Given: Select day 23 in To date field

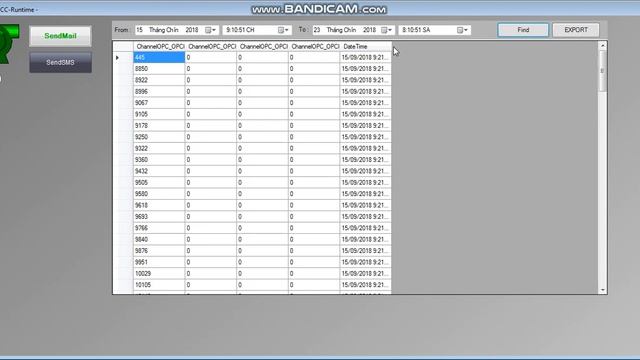Looking at the screenshot, I should tap(317, 30).
